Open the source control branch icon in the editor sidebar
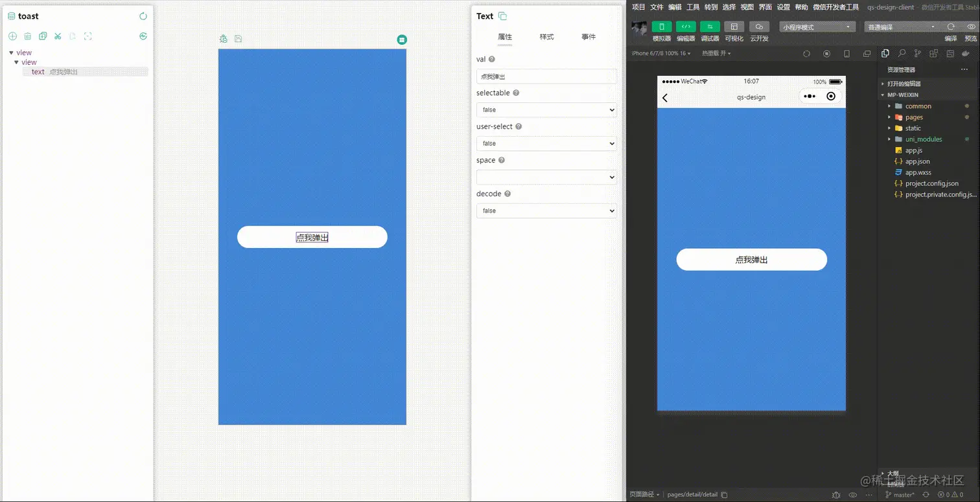The width and height of the screenshot is (980, 502). pos(917,53)
